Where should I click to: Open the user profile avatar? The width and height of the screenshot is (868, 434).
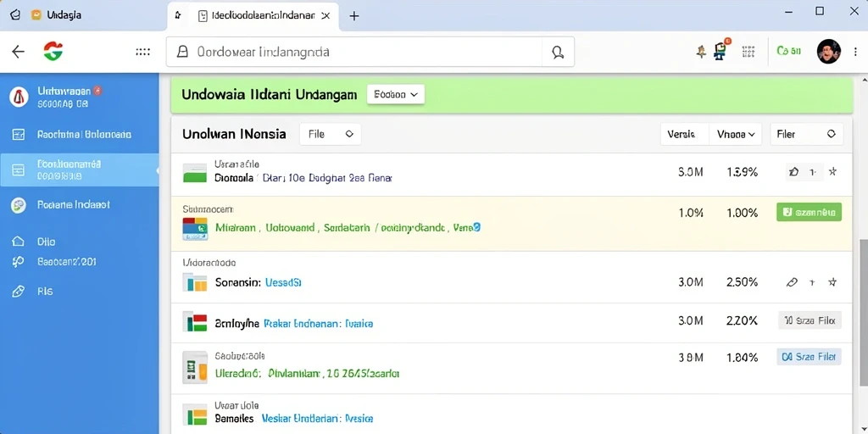click(x=829, y=52)
